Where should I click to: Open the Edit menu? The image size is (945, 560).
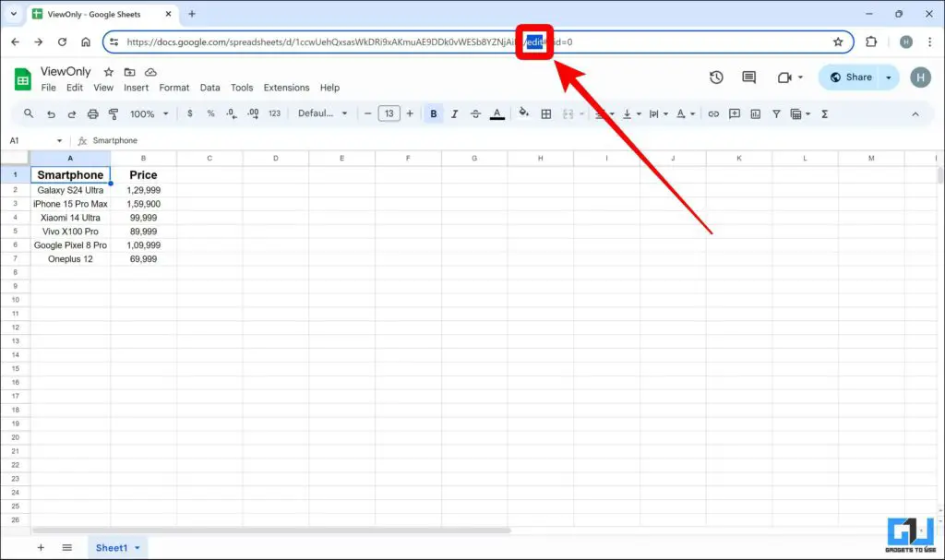point(75,88)
